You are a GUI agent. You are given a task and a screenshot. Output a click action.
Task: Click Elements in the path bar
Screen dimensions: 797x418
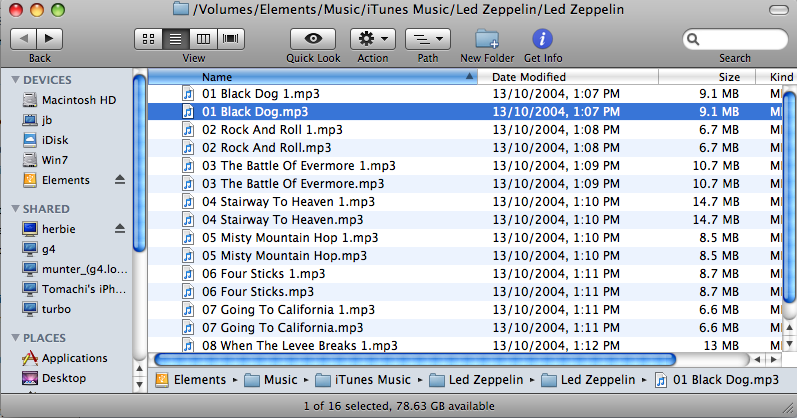pos(191,380)
